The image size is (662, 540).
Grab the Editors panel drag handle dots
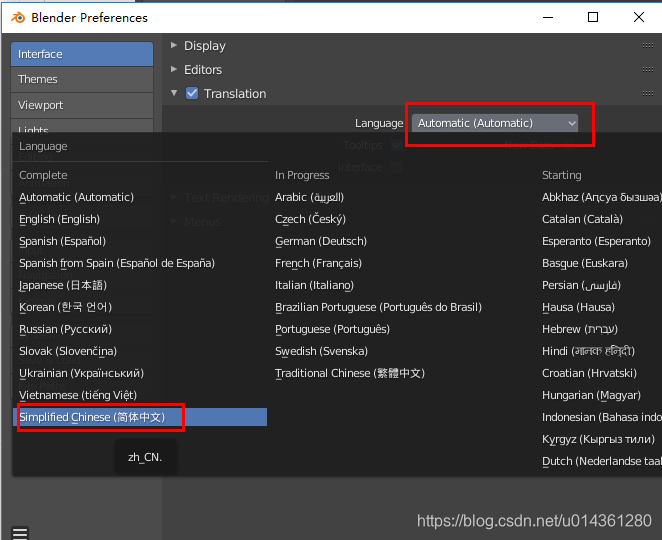[648, 70]
